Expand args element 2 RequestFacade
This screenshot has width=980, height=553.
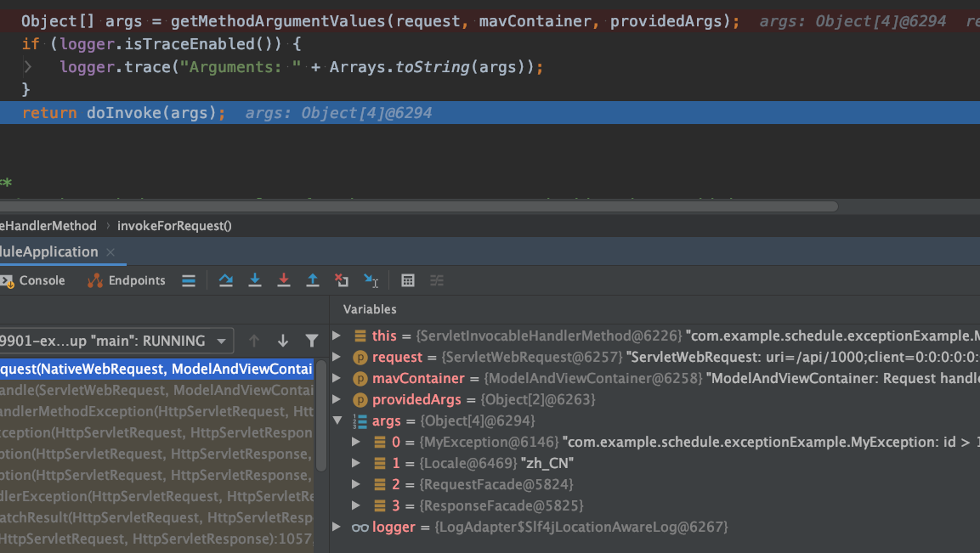(x=356, y=484)
